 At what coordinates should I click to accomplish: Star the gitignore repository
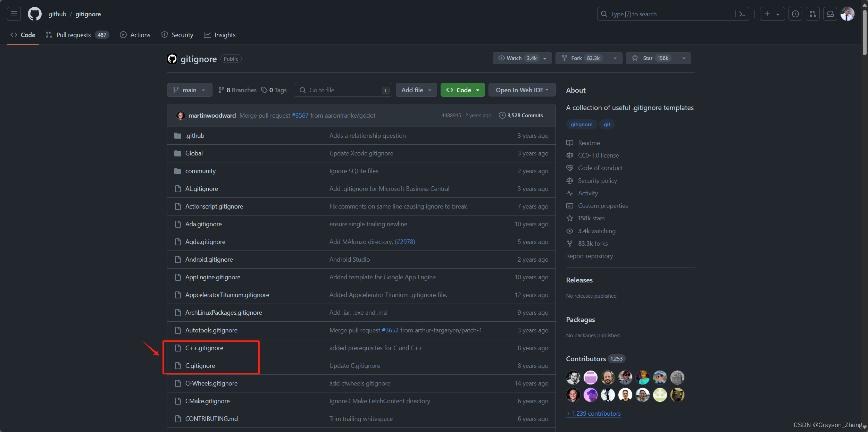tap(652, 58)
